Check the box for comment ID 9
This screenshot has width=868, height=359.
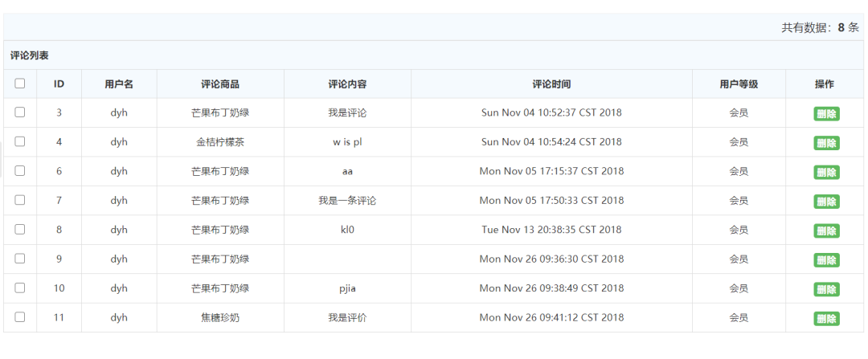[20, 259]
